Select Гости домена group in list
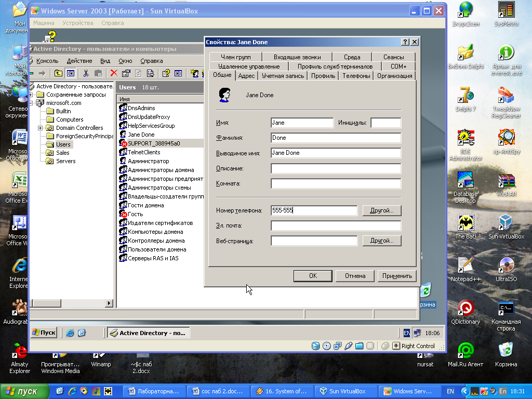 point(145,205)
